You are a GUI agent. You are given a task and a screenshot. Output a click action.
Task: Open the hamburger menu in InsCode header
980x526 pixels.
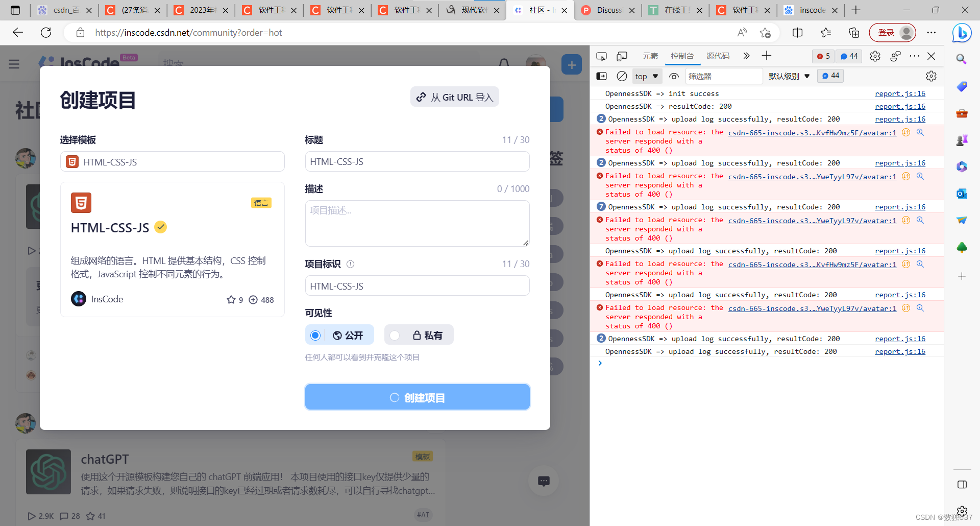click(x=14, y=64)
